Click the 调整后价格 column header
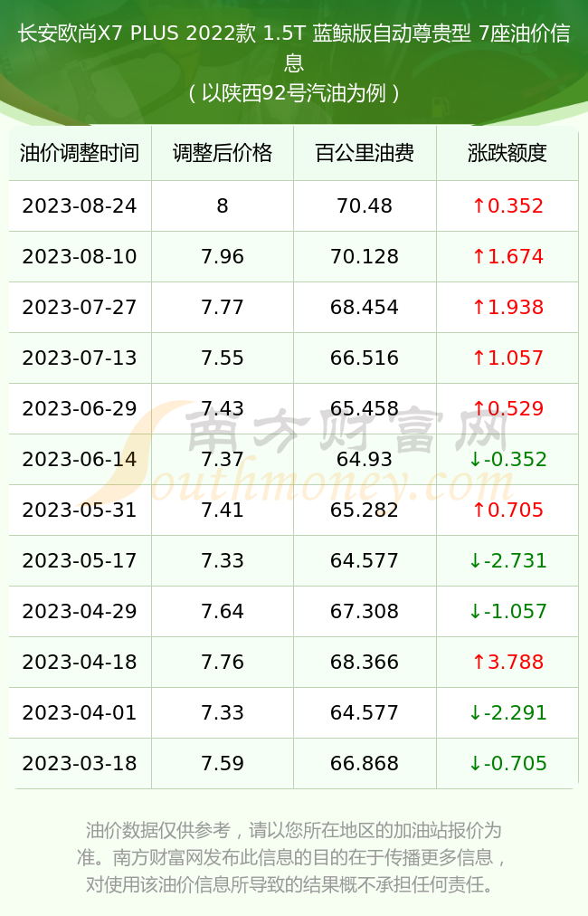The image size is (588, 916). pyautogui.click(x=223, y=153)
